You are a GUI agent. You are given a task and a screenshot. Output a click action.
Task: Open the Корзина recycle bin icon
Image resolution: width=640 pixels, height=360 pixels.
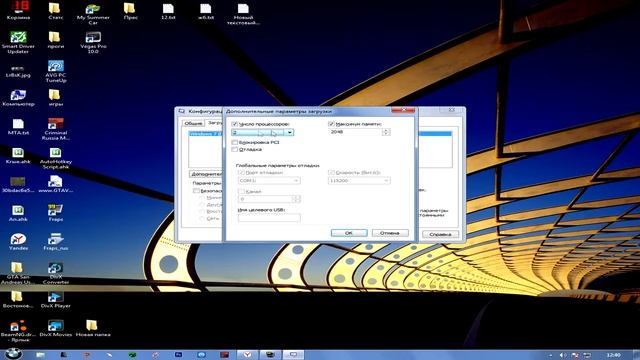[18, 10]
